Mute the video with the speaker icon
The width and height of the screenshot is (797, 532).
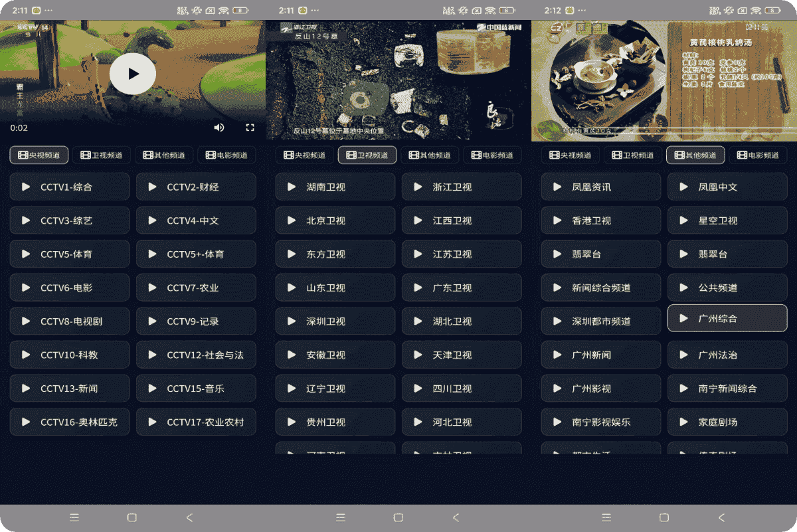pyautogui.click(x=219, y=128)
